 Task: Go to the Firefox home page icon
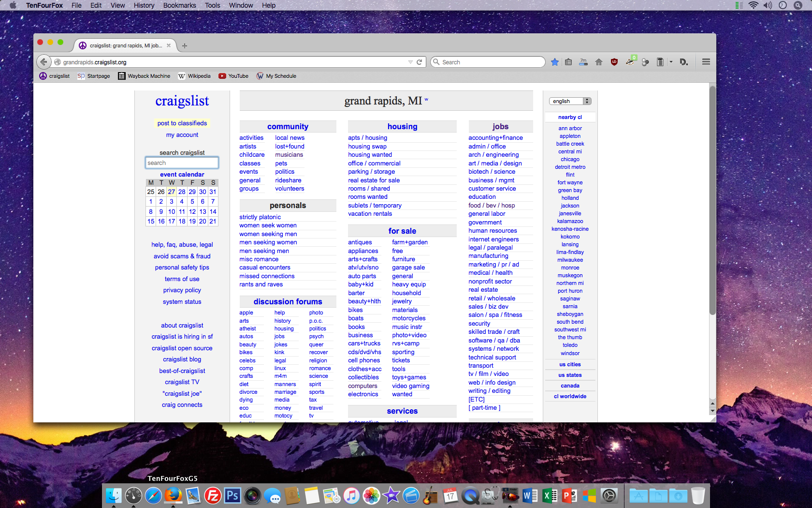[x=599, y=62]
